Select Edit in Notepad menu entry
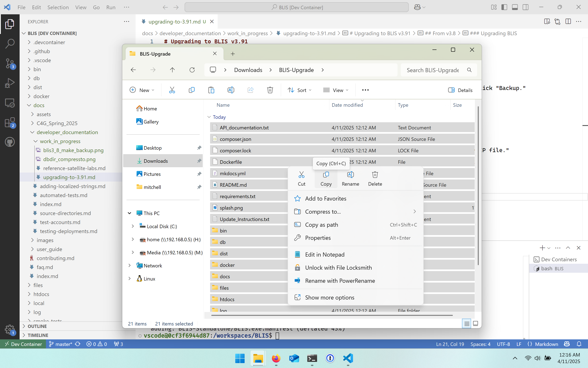This screenshot has width=588, height=368. click(x=355, y=255)
